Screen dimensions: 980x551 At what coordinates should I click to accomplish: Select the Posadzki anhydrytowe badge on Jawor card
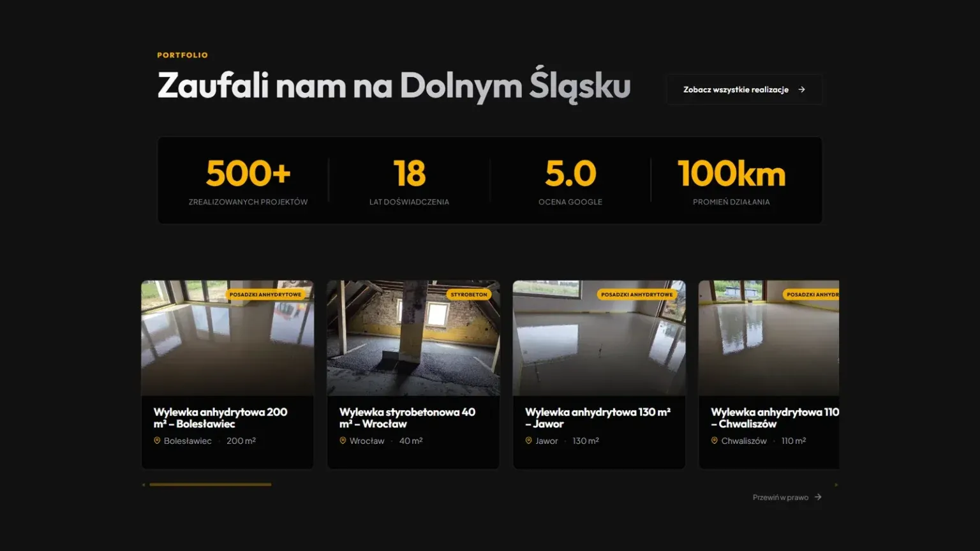coord(637,295)
